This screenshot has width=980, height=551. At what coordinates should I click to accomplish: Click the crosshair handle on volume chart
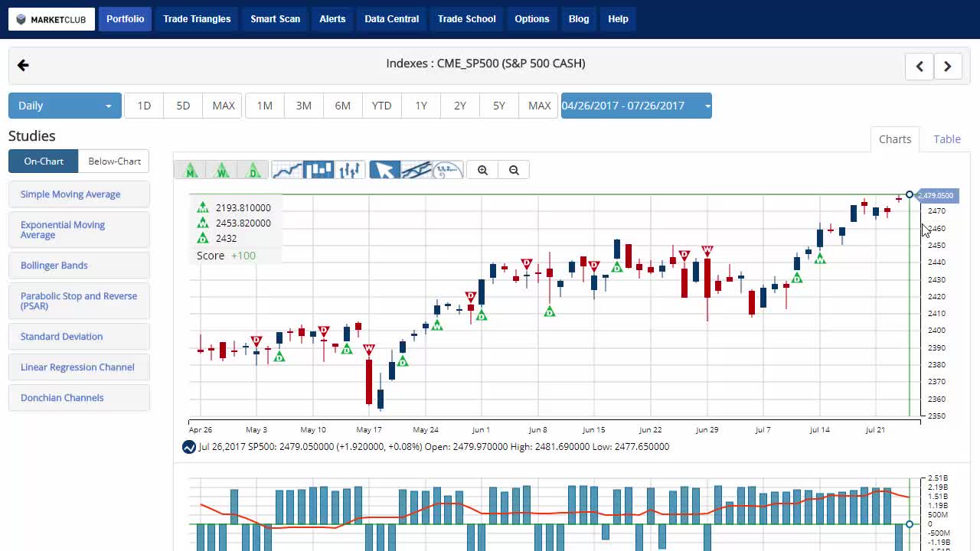click(910, 524)
